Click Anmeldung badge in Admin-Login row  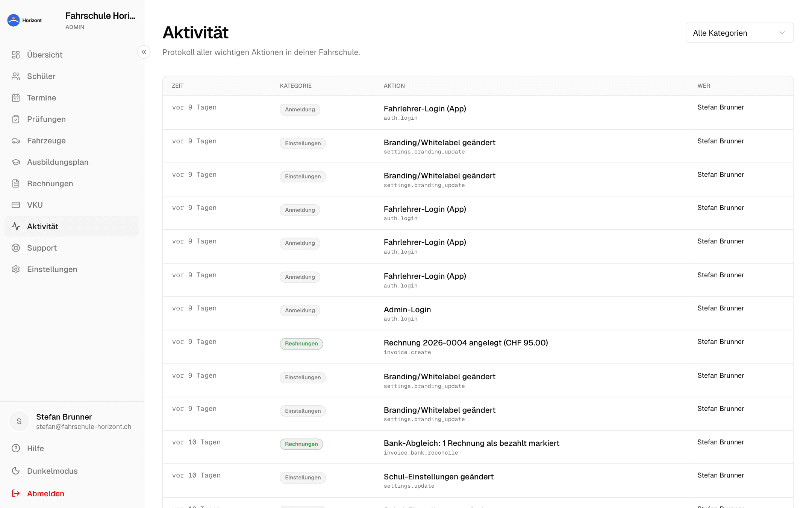point(300,310)
